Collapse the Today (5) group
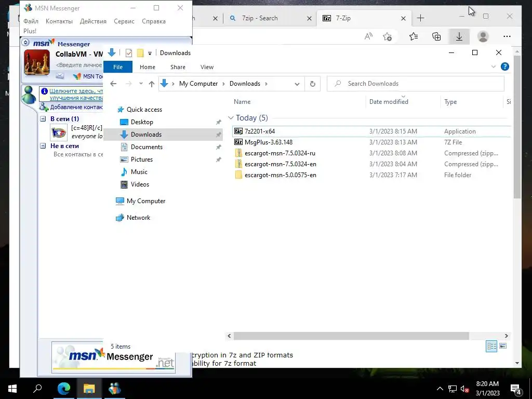 tap(231, 118)
